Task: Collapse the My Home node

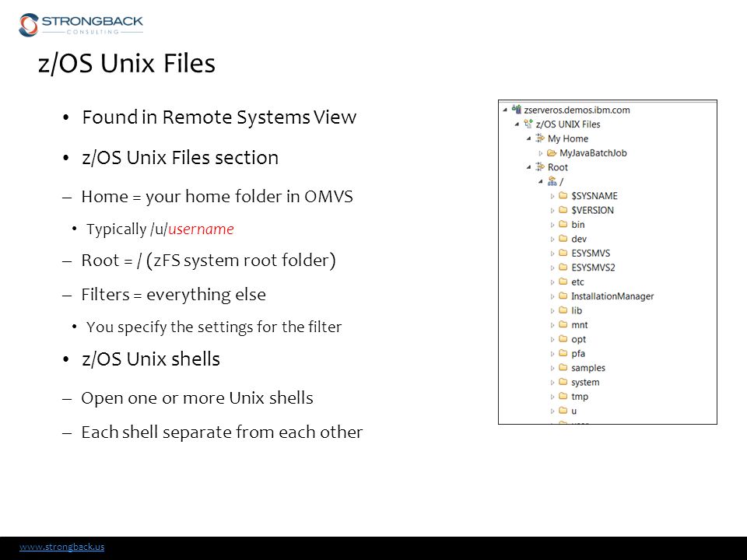Action: (529, 138)
